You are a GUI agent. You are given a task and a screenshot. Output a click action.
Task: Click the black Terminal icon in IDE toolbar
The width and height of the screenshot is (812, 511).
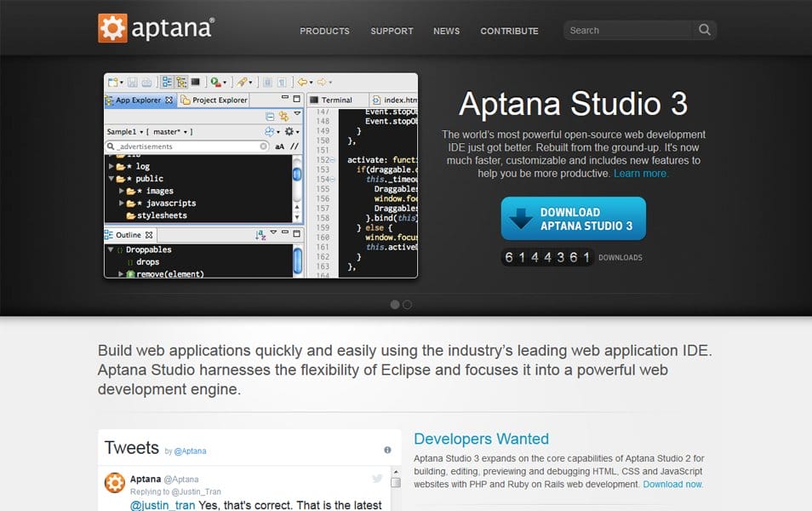(x=195, y=82)
